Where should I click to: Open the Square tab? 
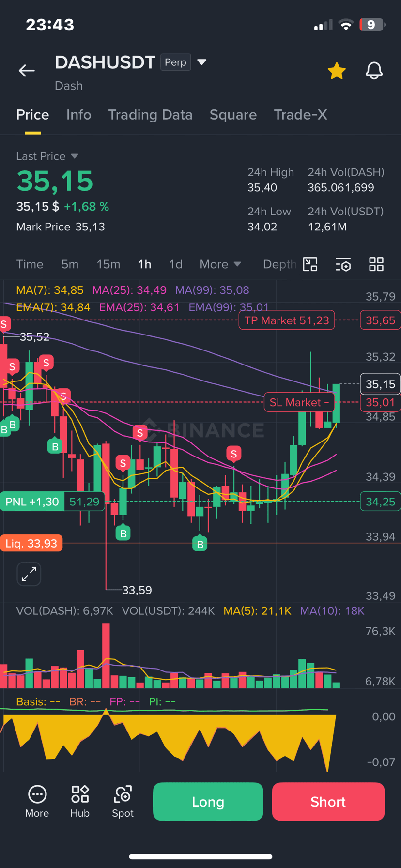[233, 115]
